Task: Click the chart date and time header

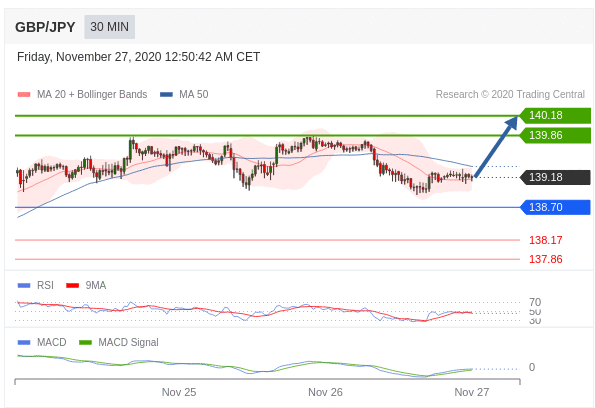Action: click(x=139, y=57)
